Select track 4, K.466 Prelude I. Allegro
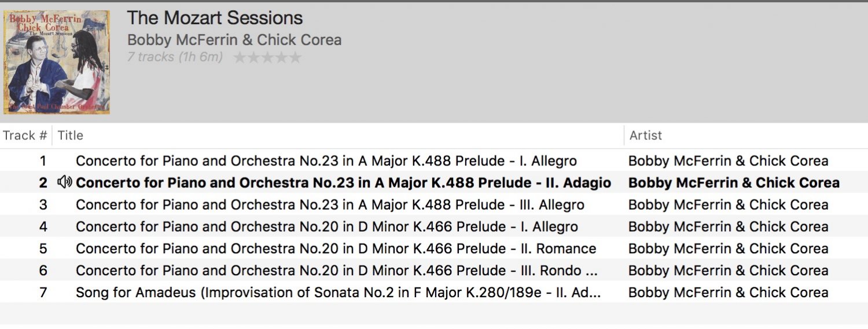This screenshot has width=868, height=329. coord(326,227)
